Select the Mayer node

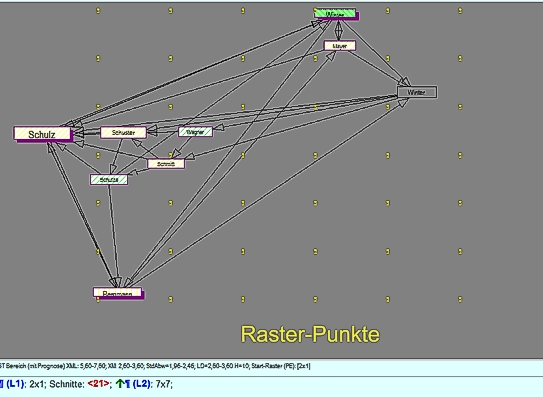340,46
